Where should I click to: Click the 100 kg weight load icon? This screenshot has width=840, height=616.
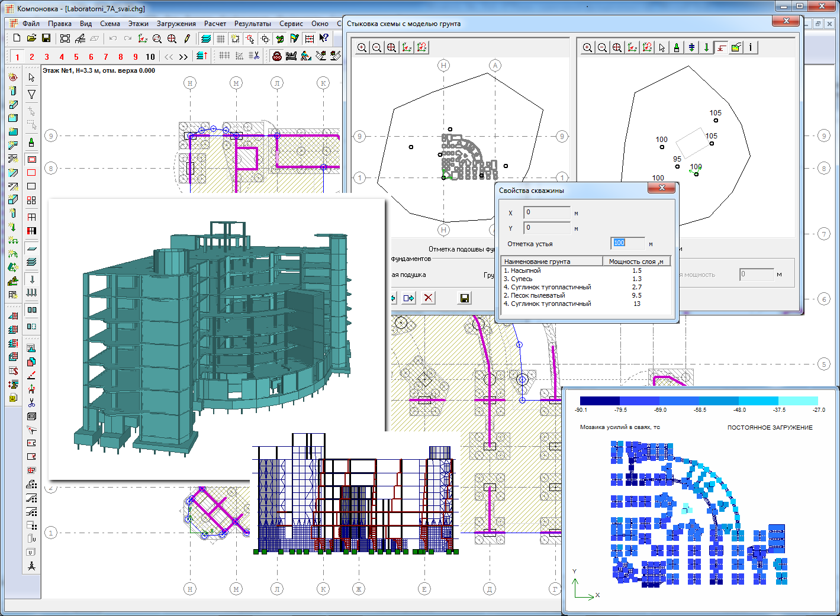(x=276, y=56)
